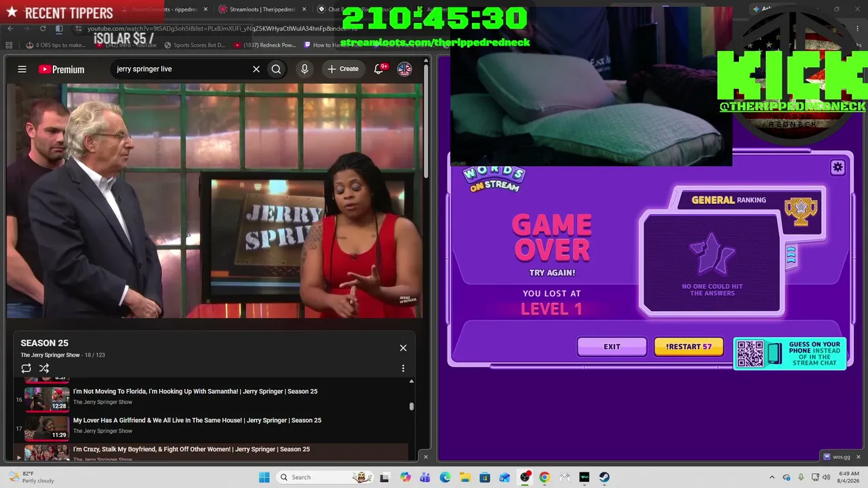The height and width of the screenshot is (488, 868).
Task: Open Steam from the taskbar
Action: pyautogui.click(x=604, y=477)
